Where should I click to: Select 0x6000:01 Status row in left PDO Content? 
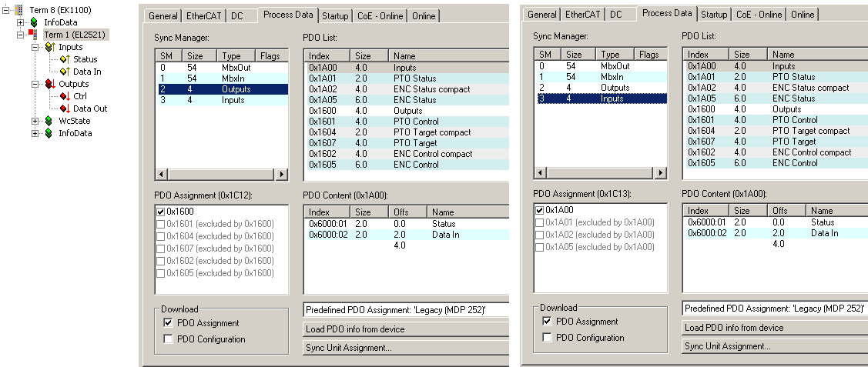click(407, 224)
